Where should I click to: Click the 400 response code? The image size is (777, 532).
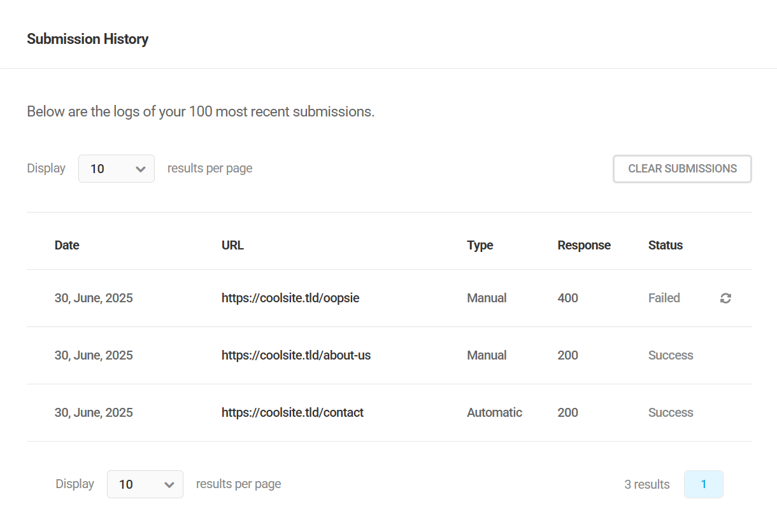[567, 298]
